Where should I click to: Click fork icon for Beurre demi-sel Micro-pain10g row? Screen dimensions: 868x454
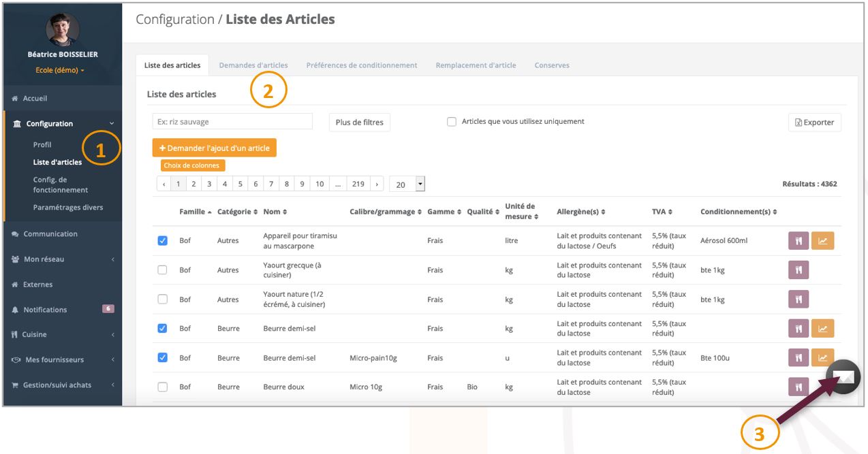[799, 357]
